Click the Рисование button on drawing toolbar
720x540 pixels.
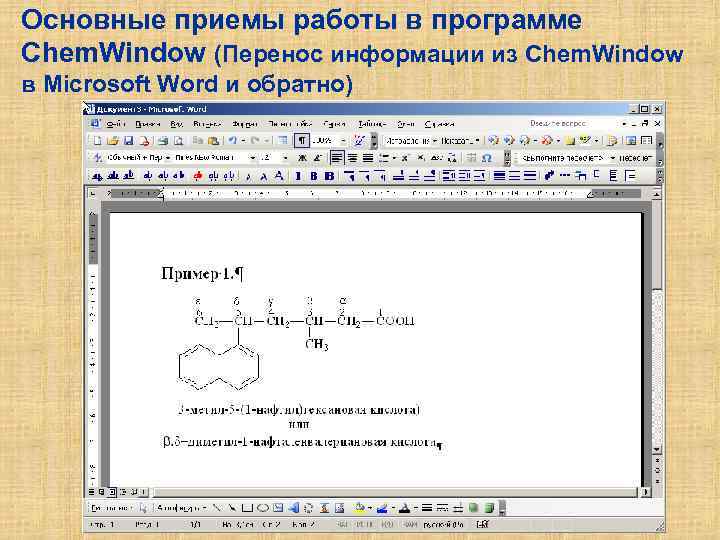coord(111,508)
